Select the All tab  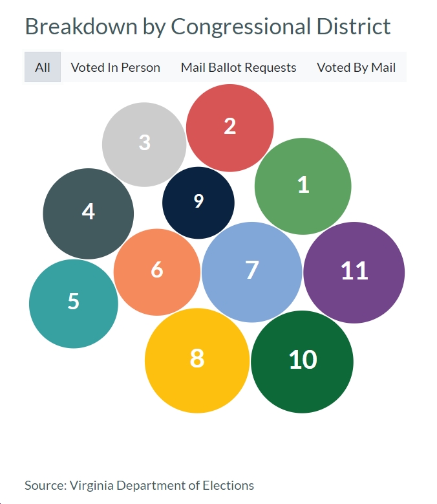tap(43, 67)
